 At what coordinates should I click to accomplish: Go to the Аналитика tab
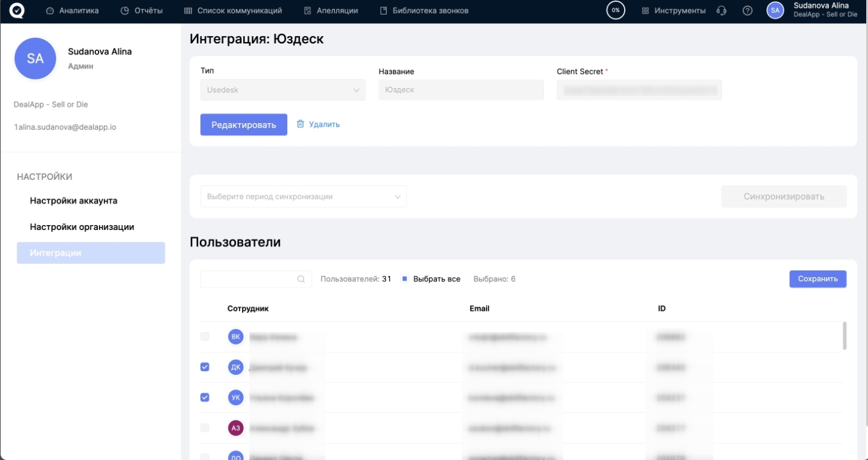pyautogui.click(x=72, y=11)
